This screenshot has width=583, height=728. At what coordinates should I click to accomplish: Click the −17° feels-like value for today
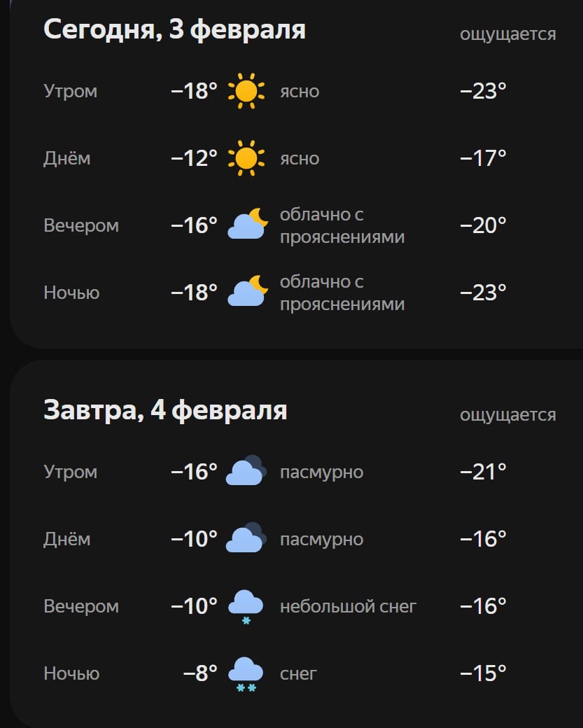pos(483,158)
